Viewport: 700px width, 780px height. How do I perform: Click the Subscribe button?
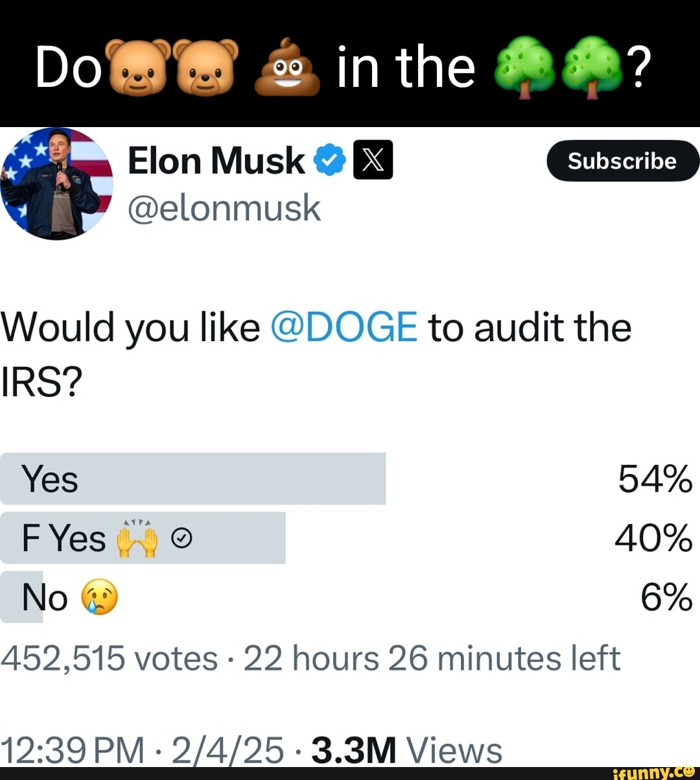[622, 161]
